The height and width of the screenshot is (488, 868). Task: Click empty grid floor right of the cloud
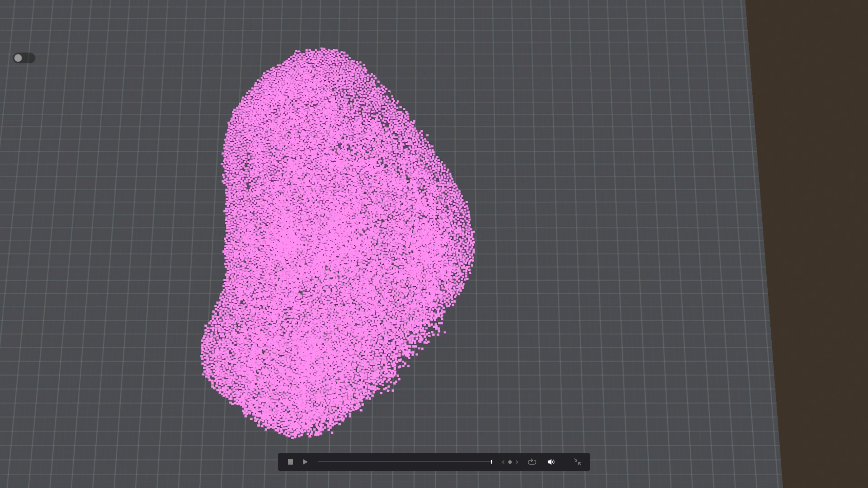(x=610, y=237)
